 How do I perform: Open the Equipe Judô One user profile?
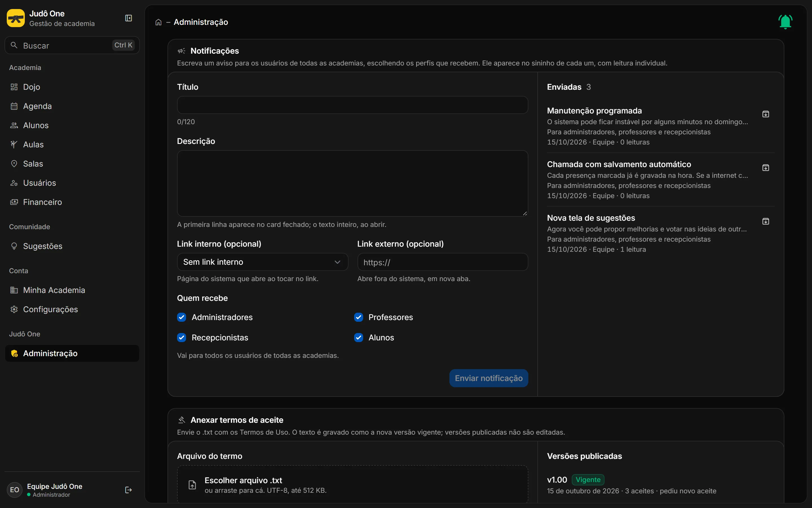pyautogui.click(x=55, y=490)
